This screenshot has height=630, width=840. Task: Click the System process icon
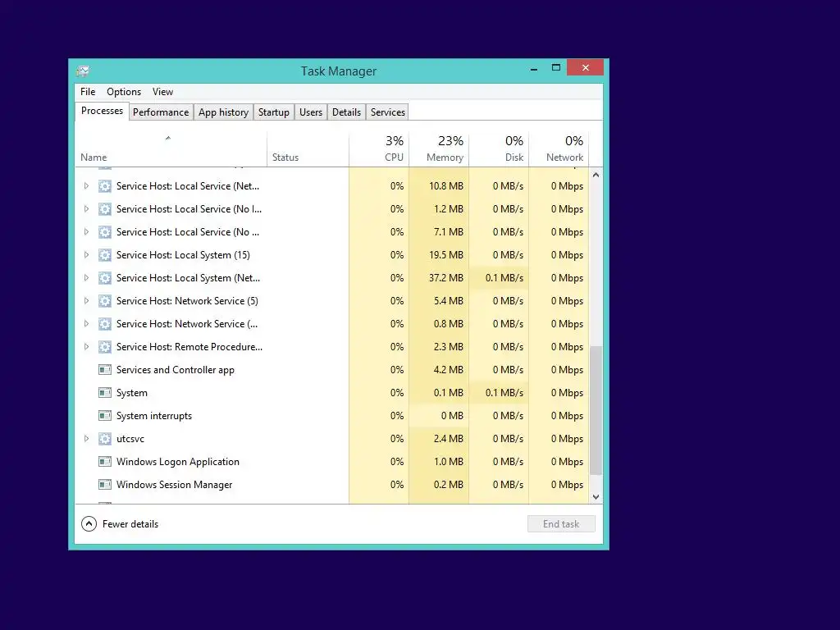[x=105, y=393]
